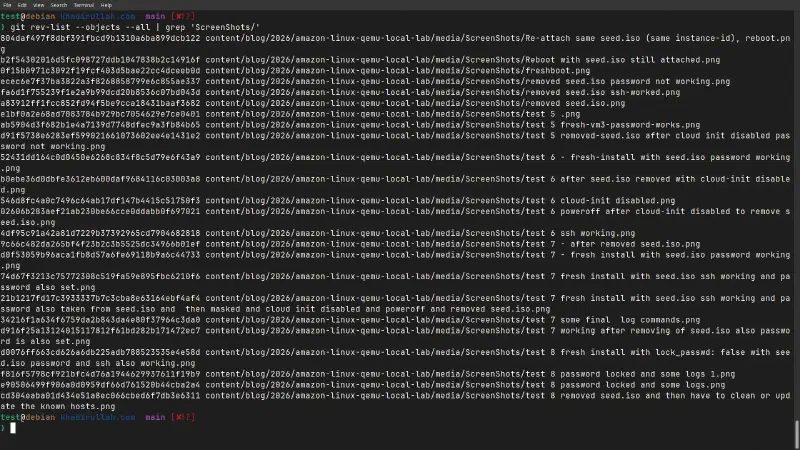Image resolution: width=800 pixels, height=450 pixels.
Task: Click the path ending 'test 6 cloud-init disabled.png'
Action: point(440,201)
